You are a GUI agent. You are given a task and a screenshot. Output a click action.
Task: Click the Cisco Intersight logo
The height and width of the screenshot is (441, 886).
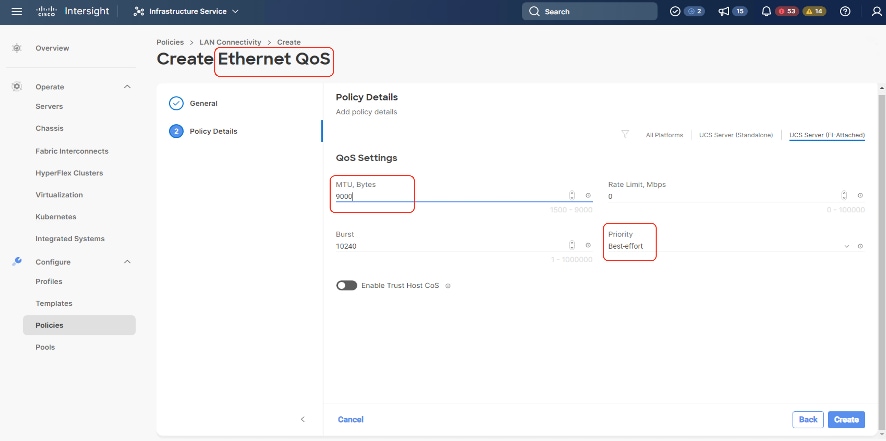tap(72, 11)
